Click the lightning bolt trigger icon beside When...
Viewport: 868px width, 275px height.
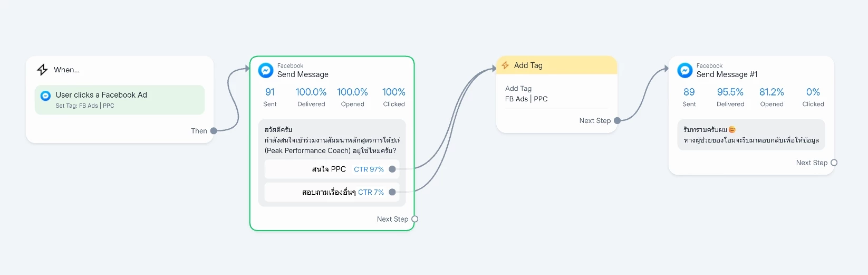pyautogui.click(x=42, y=70)
